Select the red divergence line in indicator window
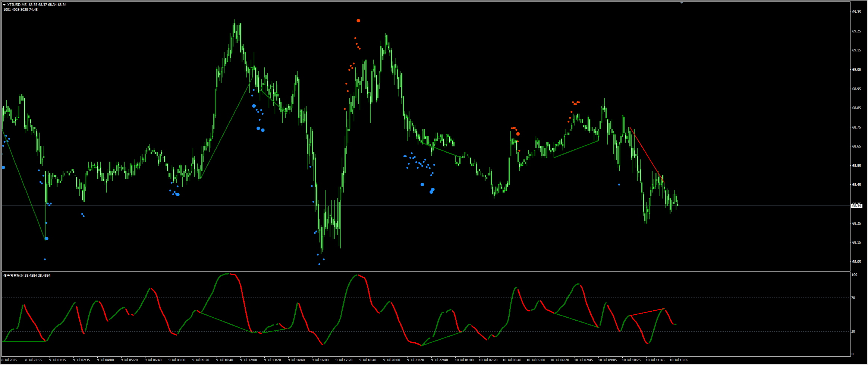The width and height of the screenshot is (868, 365). 647,312
